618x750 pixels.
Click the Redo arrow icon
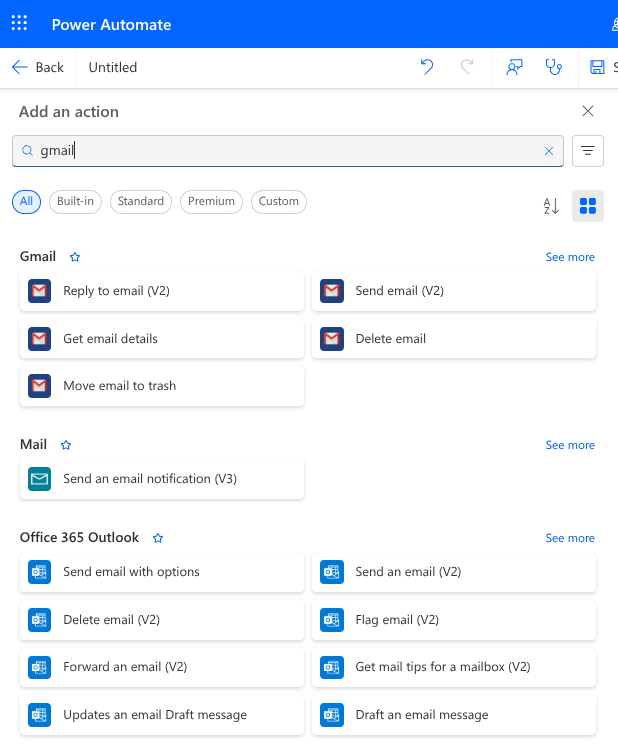point(467,67)
